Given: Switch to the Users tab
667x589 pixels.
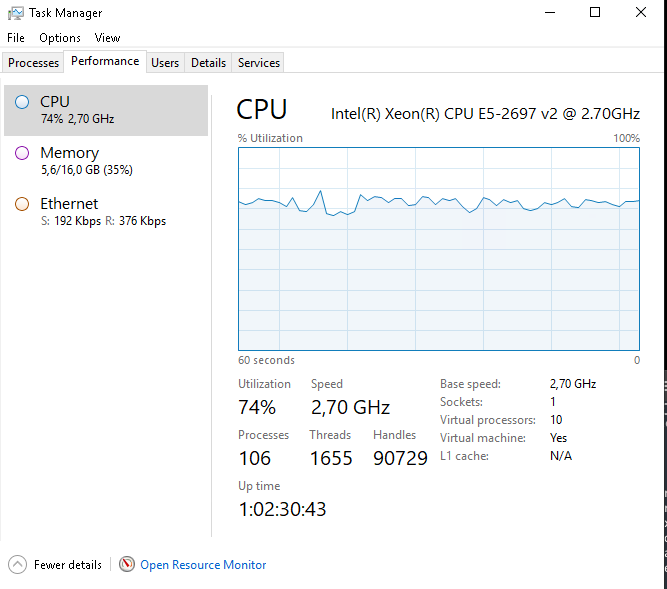Looking at the screenshot, I should coord(165,63).
